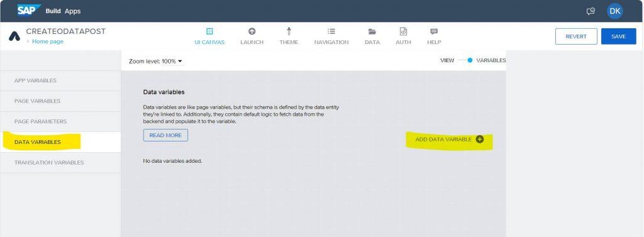This screenshot has height=237, width=644.
Task: Switch to the THEME tab
Action: 289,36
